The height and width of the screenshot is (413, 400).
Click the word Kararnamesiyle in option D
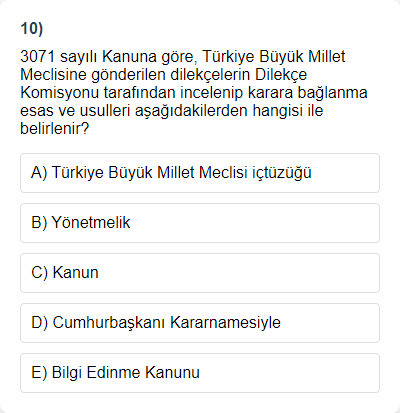[225, 323]
